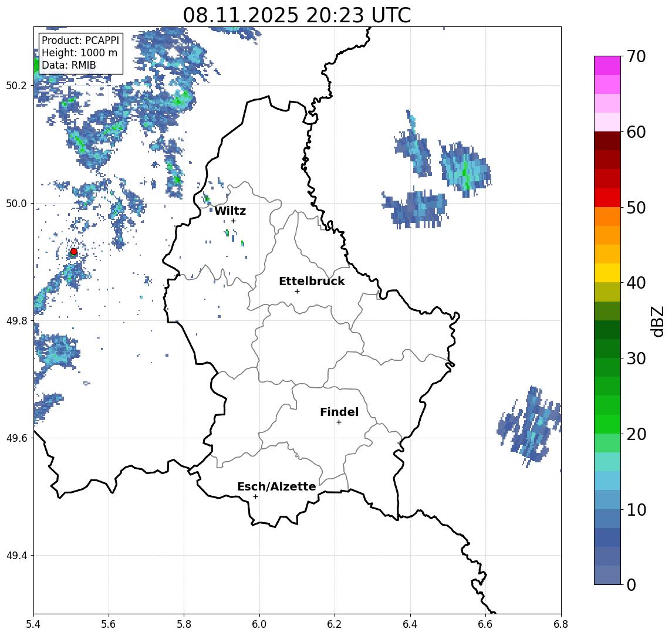The image size is (672, 636).
Task: Pick the green colorbar swatch above 20 dBZ
Action: tap(607, 424)
